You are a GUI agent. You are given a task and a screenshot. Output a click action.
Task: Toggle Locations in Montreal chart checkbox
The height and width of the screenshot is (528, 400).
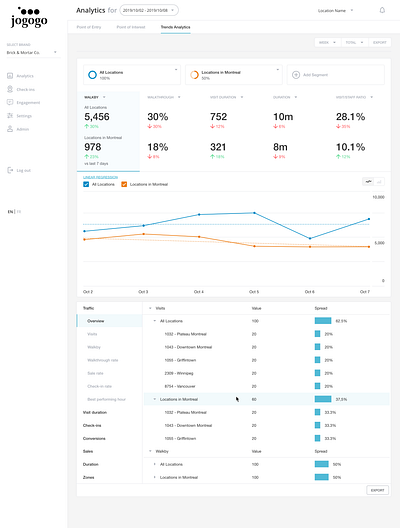[124, 184]
